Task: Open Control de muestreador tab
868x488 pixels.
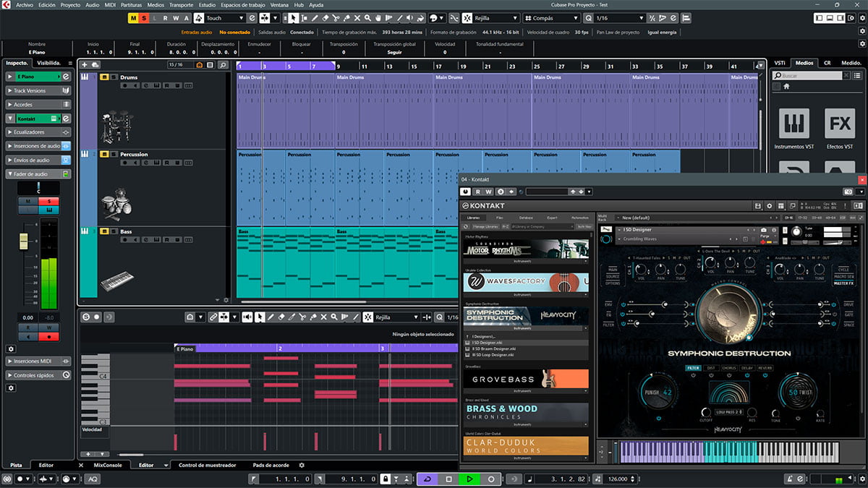Action: pos(208,465)
